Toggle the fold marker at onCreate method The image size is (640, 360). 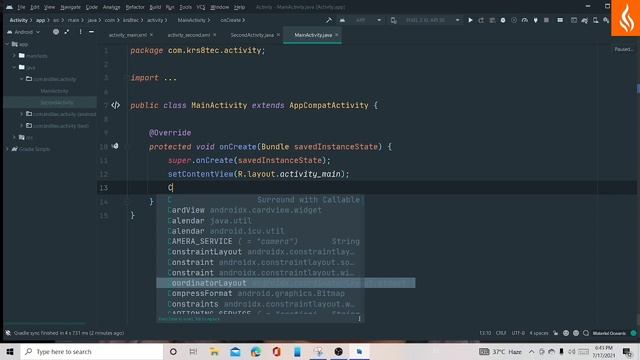[x=126, y=147]
